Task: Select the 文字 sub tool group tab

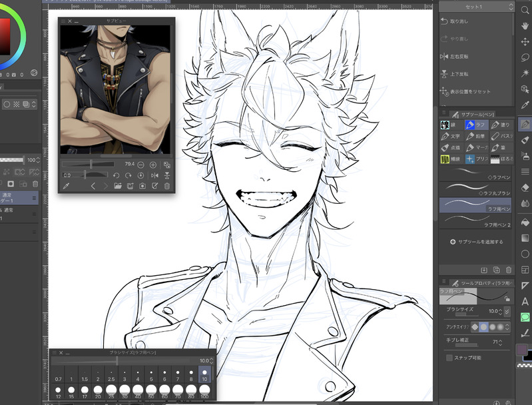Action: [451, 136]
